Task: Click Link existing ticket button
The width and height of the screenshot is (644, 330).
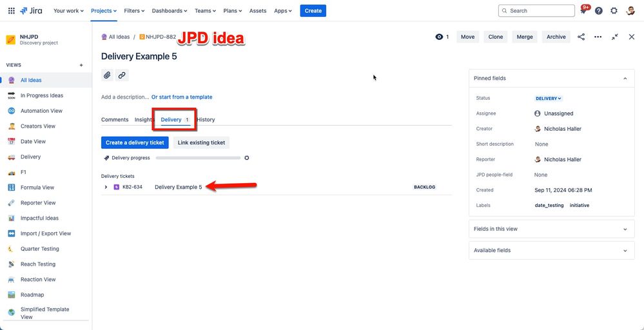Action: coord(201,142)
